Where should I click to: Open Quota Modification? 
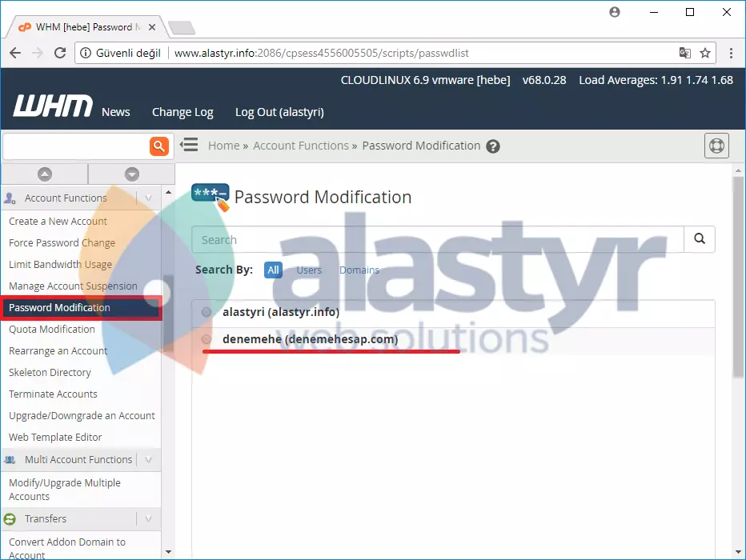click(x=52, y=329)
